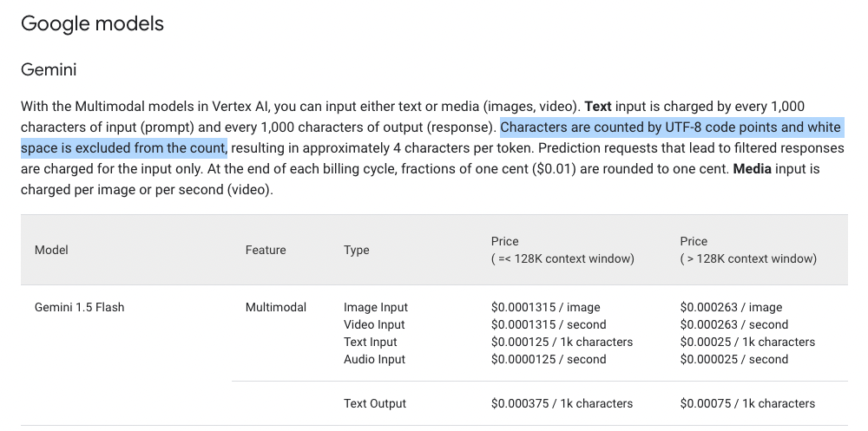Click the '$0.000263 / image' price

coord(731,307)
